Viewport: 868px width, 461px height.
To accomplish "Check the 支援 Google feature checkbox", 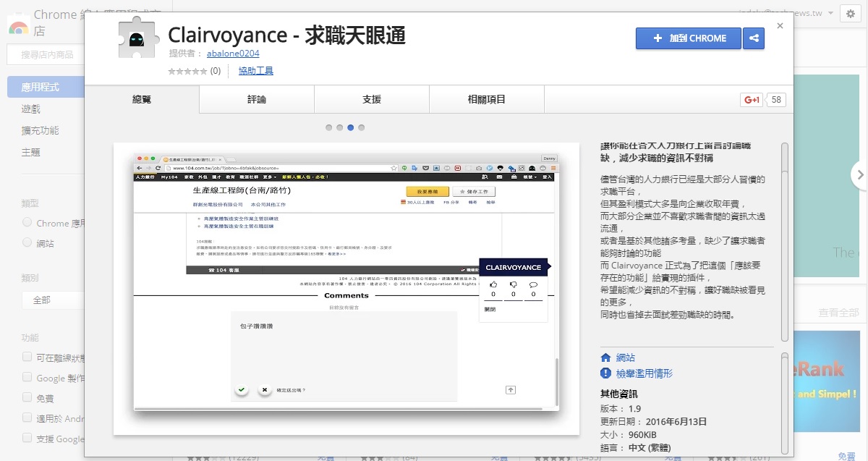I will pos(27,438).
